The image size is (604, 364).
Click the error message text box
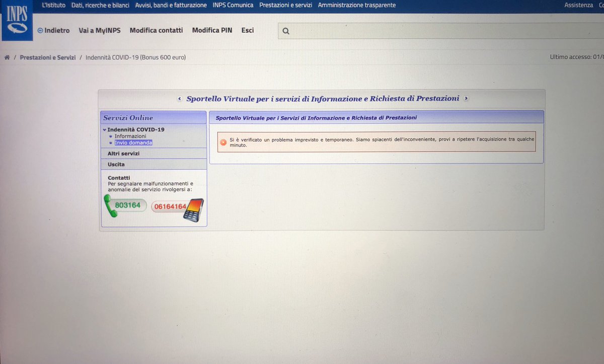pyautogui.click(x=376, y=142)
